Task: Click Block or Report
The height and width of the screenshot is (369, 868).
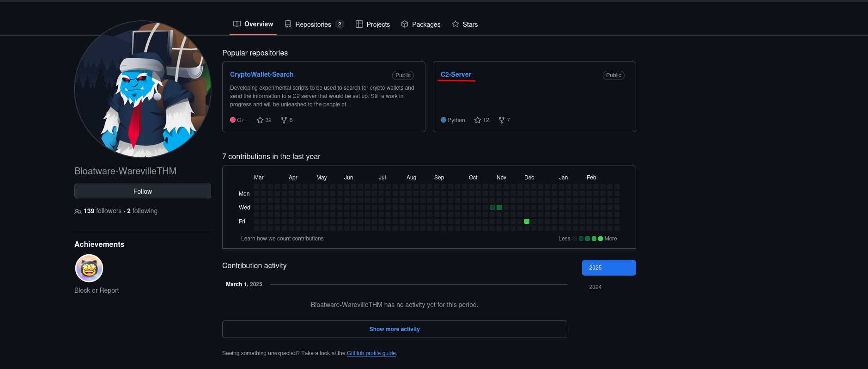Action: click(97, 290)
